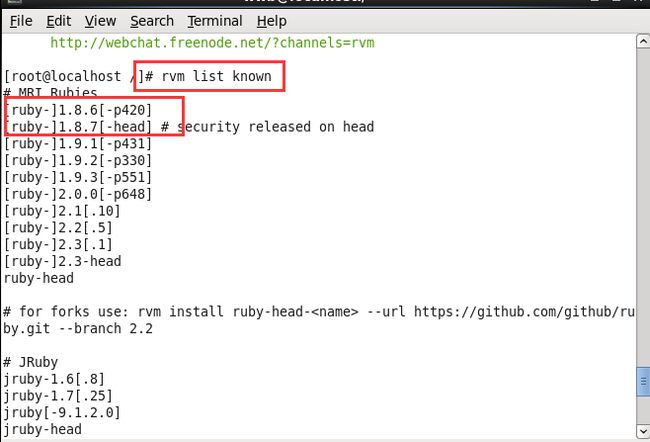The height and width of the screenshot is (442, 650).
Task: Select the '[ruby-]1.9.1[-p431]' line
Action: pos(78,143)
